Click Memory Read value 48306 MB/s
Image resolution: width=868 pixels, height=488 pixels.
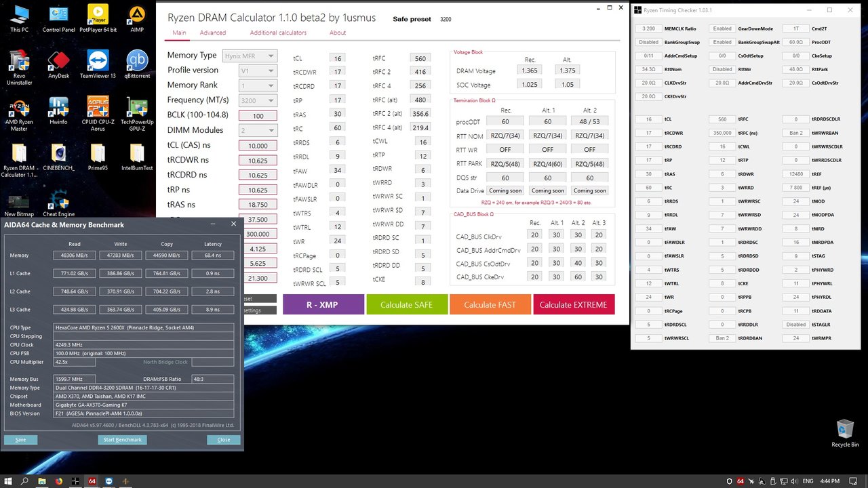75,256
